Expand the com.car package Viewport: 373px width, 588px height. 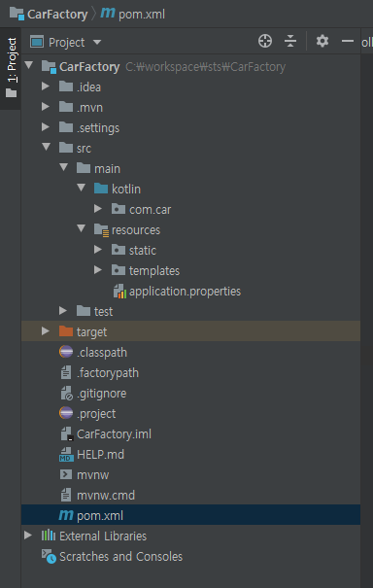[x=98, y=209]
